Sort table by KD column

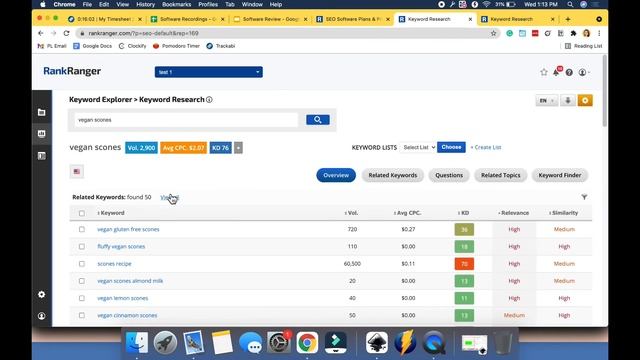coord(464,213)
